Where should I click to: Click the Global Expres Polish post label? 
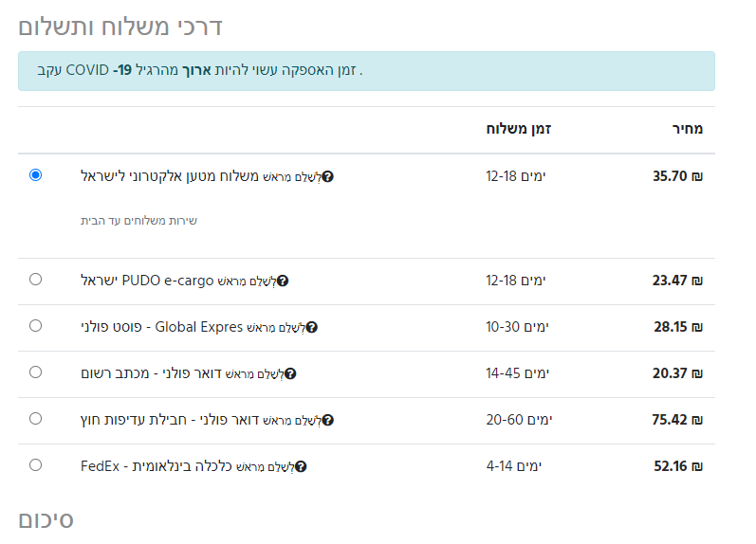click(x=161, y=327)
